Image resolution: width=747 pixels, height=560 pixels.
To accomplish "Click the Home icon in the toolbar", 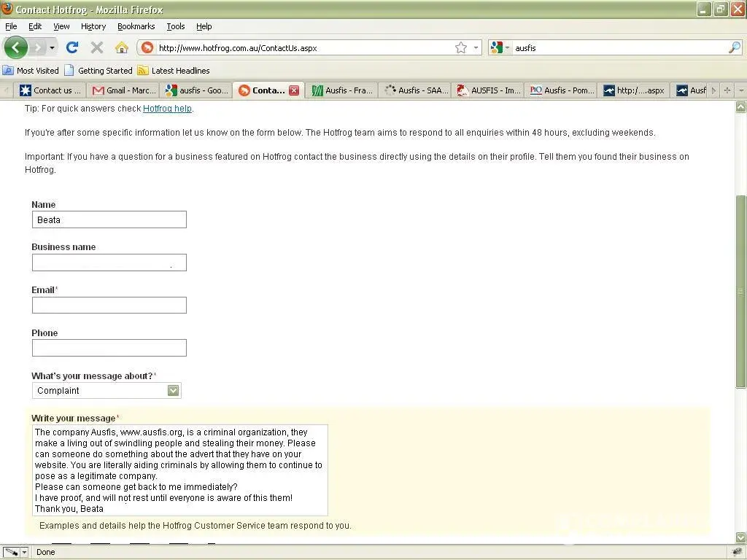I will 122,47.
